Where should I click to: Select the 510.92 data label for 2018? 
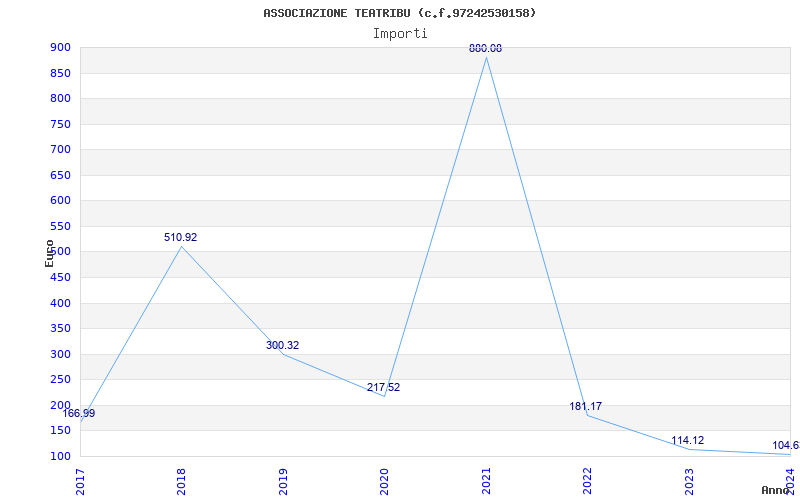(180, 237)
